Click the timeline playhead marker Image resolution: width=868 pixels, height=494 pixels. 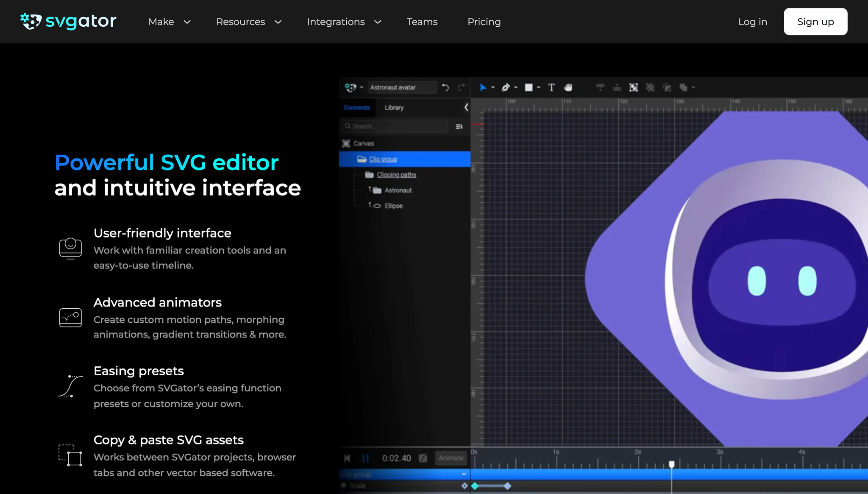point(672,465)
